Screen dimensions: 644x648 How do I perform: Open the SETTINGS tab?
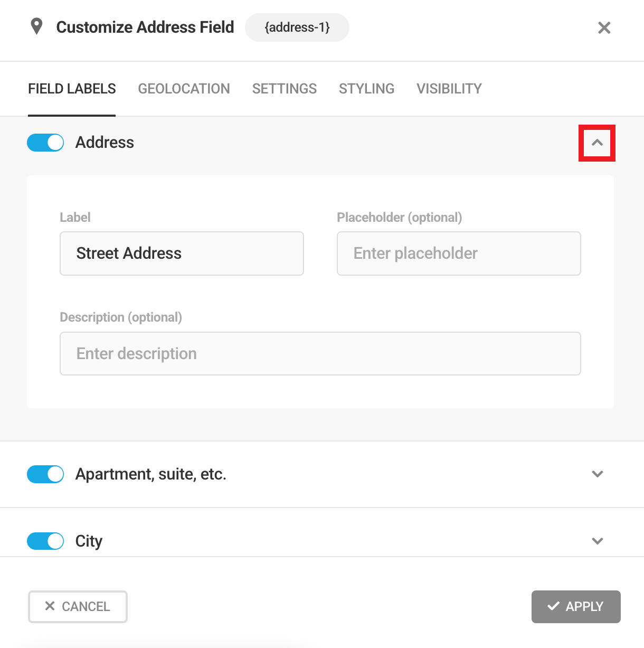click(284, 89)
